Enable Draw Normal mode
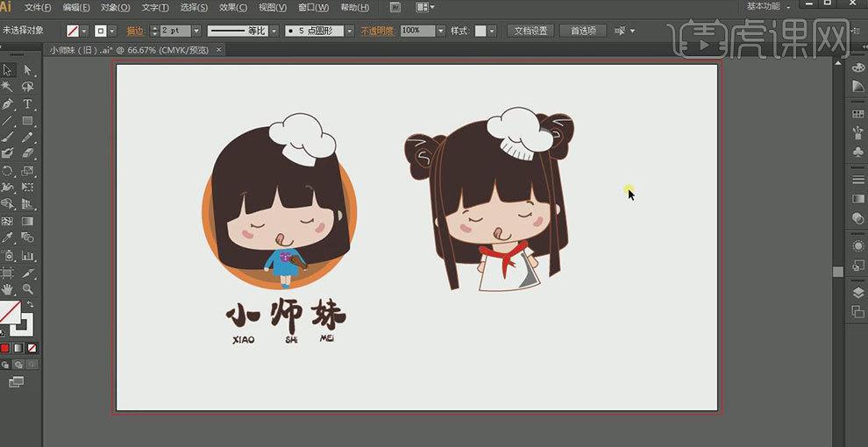The width and height of the screenshot is (868, 447). [6, 365]
